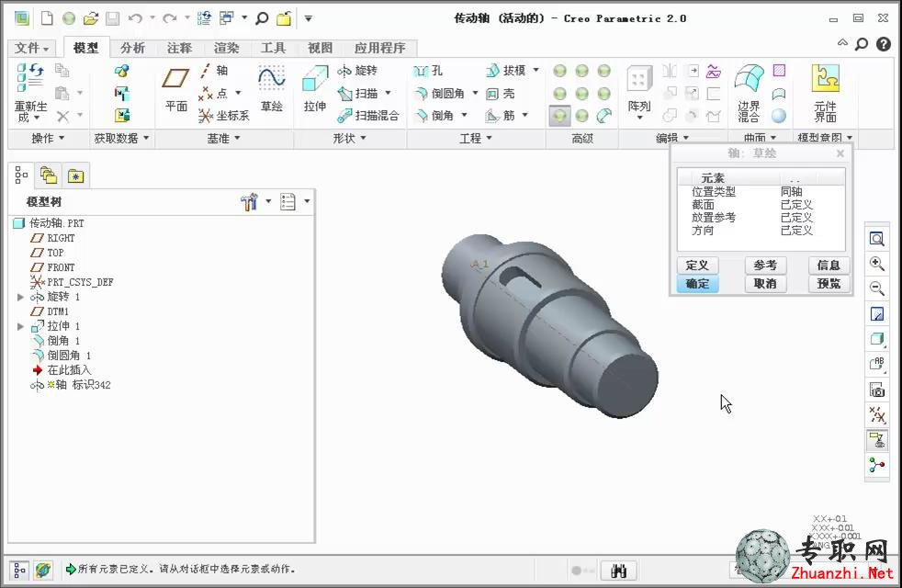Image resolution: width=902 pixels, height=588 pixels.
Task: Open the model tree settings hammer icon
Action: [x=250, y=201]
